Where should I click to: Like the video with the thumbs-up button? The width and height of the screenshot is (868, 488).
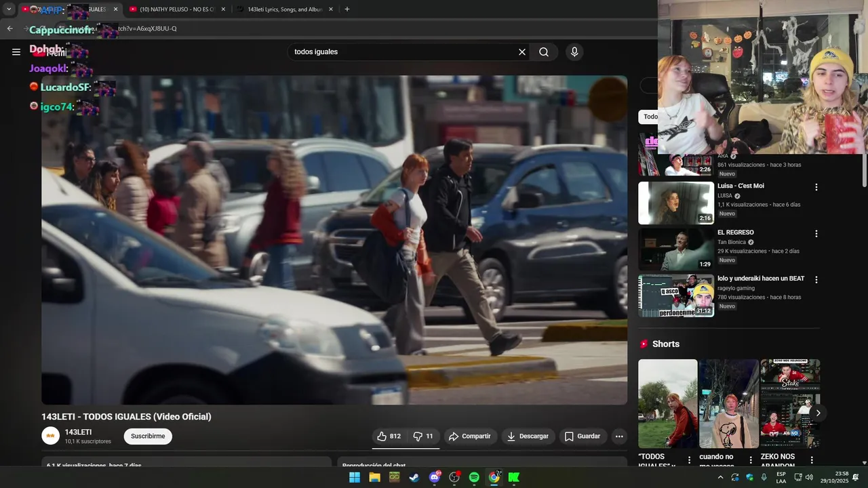pos(389,436)
